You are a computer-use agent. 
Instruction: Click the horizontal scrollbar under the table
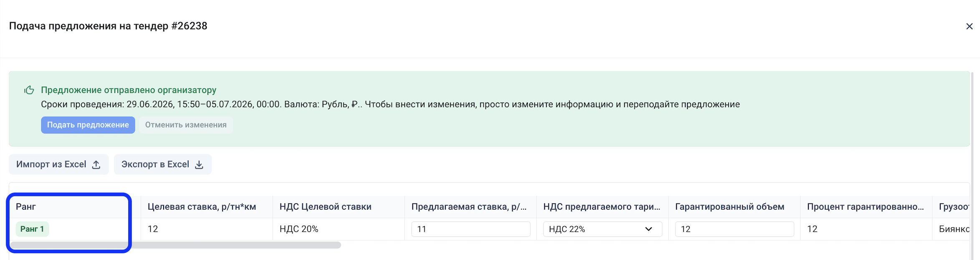[x=175, y=245]
